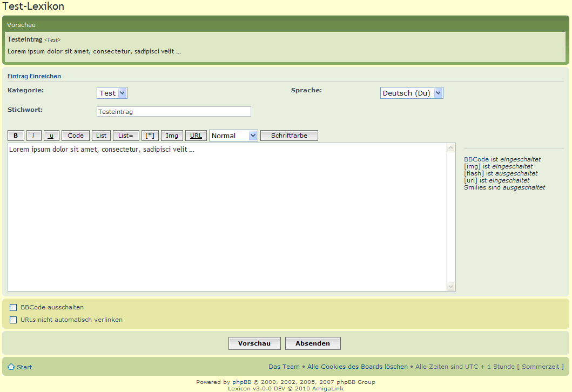Expand the Sprache language dropdown
The height and width of the screenshot is (392, 572).
point(412,93)
